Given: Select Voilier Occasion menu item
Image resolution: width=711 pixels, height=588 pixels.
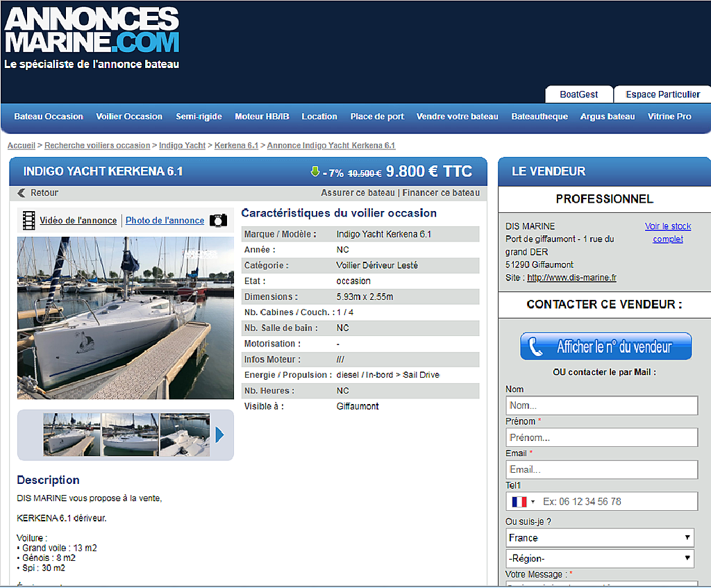Looking at the screenshot, I should pos(129,117).
